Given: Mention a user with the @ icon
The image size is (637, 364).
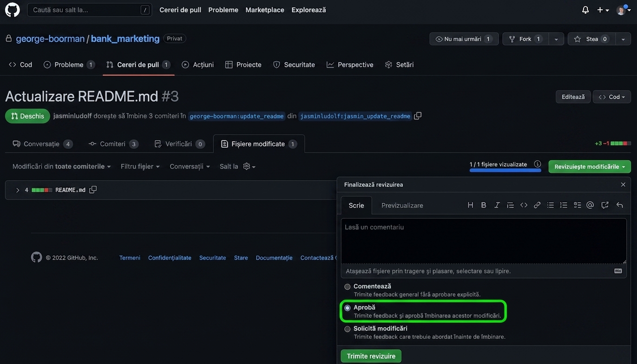Looking at the screenshot, I should tap(590, 205).
